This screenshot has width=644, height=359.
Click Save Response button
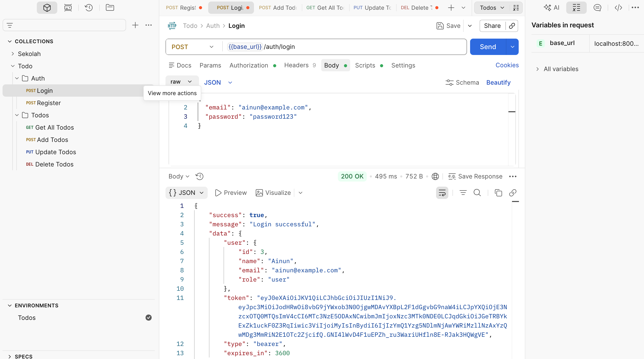pyautogui.click(x=475, y=176)
